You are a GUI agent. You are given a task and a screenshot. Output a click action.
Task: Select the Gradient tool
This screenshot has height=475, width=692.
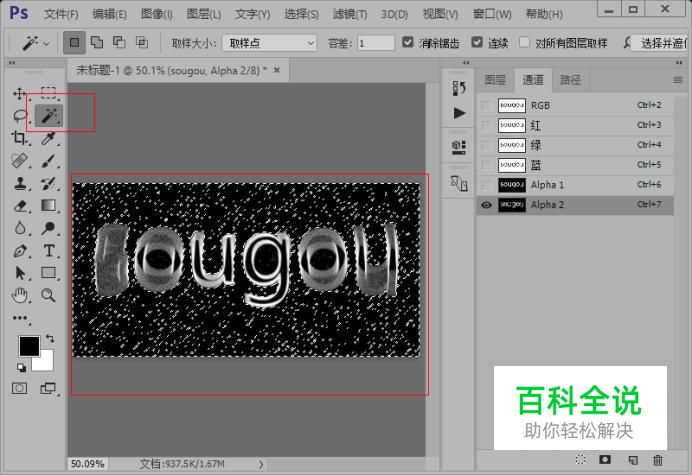(48, 206)
